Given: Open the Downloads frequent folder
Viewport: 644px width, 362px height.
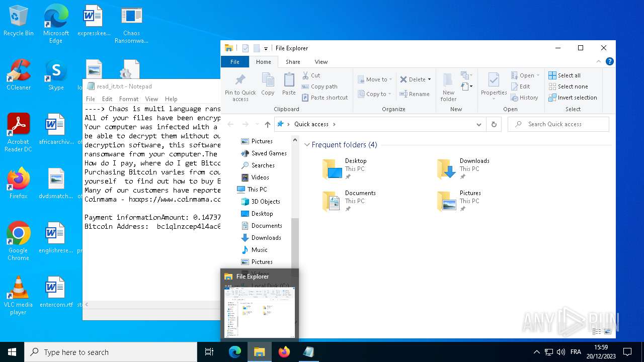Looking at the screenshot, I should tap(463, 169).
